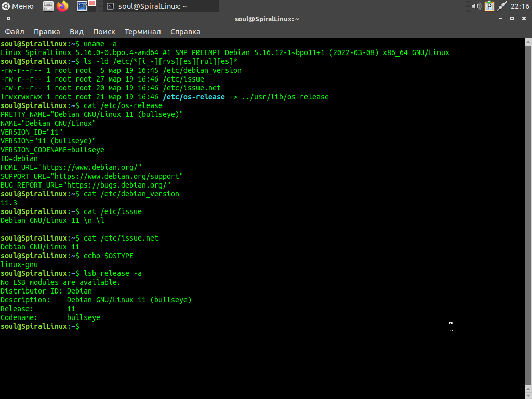This screenshot has height=399, width=532.
Task: Open the network connection tray icon
Action: (501, 6)
